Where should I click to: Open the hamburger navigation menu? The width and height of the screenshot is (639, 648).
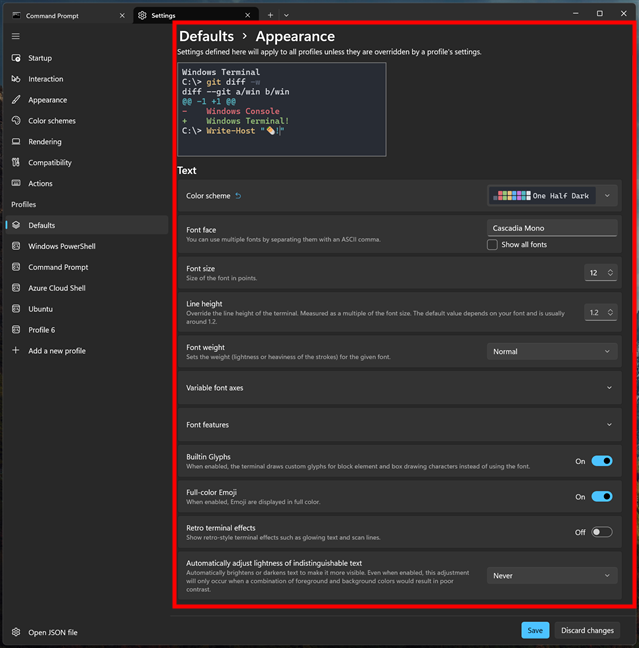tap(16, 36)
